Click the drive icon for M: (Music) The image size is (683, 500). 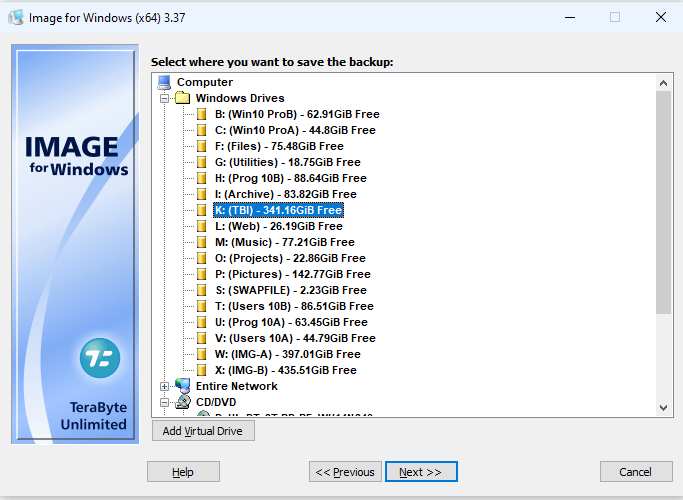[201, 242]
